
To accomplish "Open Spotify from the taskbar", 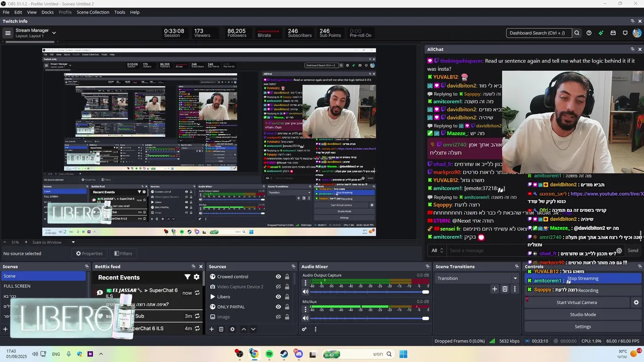I will 269,354.
